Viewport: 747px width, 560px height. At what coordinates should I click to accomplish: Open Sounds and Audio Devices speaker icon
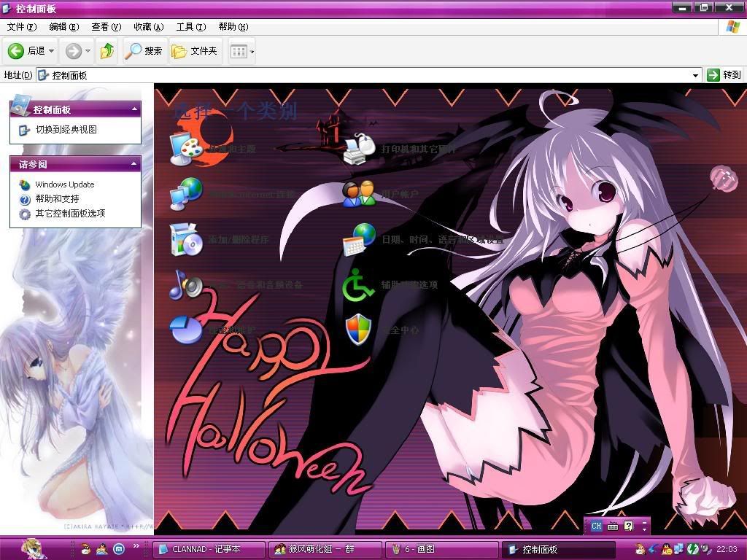tap(186, 284)
